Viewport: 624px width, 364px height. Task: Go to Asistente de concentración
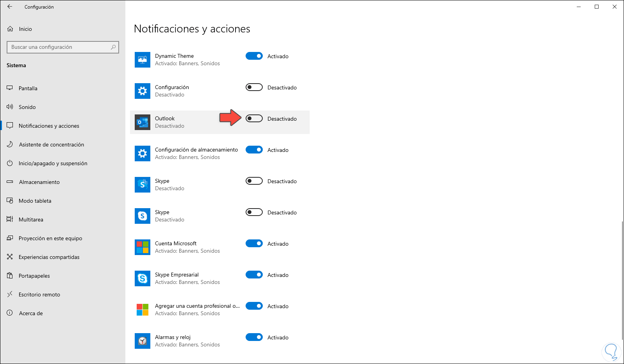tap(51, 145)
